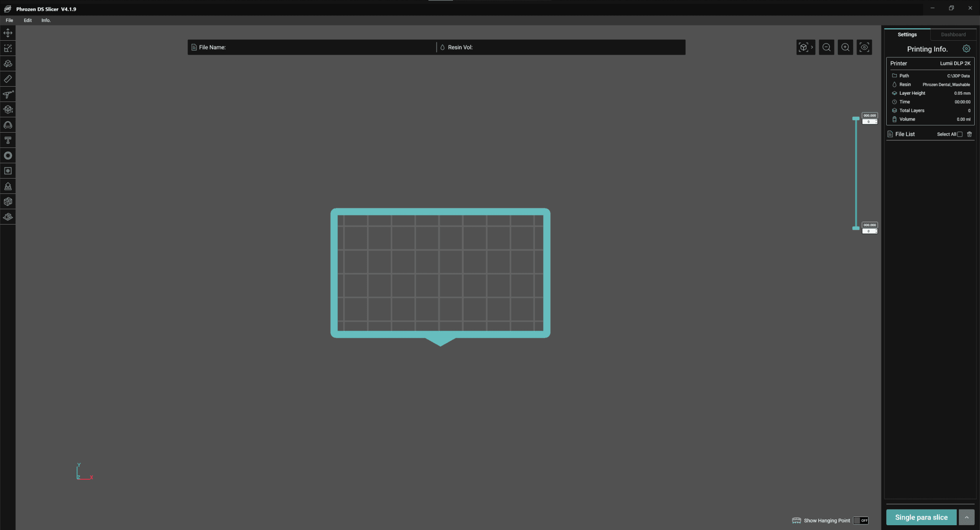Viewport: 980px width, 530px height.
Task: Select the Text tool
Action: click(8, 140)
